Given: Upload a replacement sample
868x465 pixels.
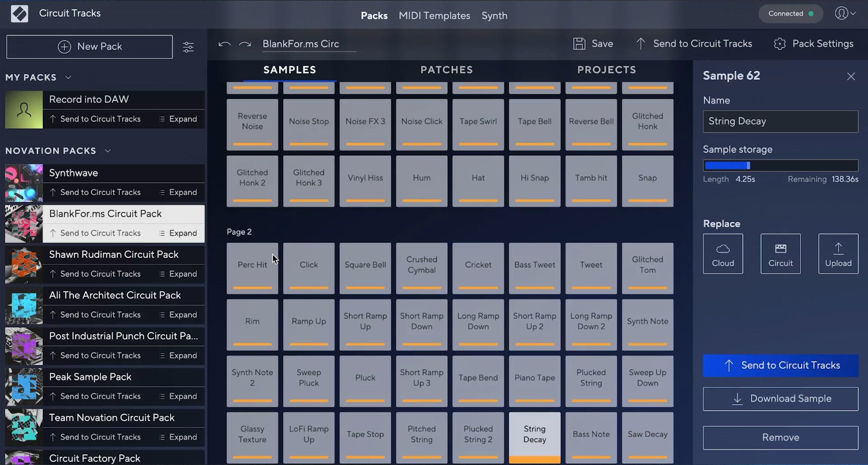Looking at the screenshot, I should (x=838, y=254).
